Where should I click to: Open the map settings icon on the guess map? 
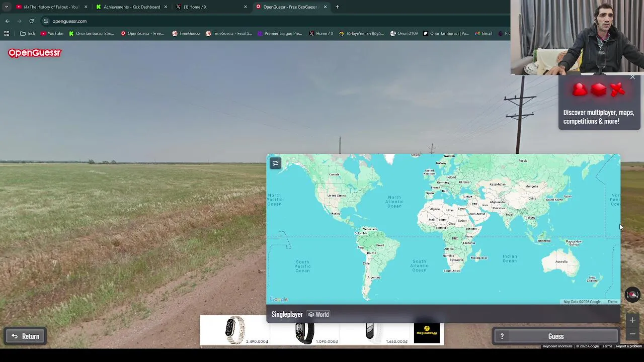[275, 163]
